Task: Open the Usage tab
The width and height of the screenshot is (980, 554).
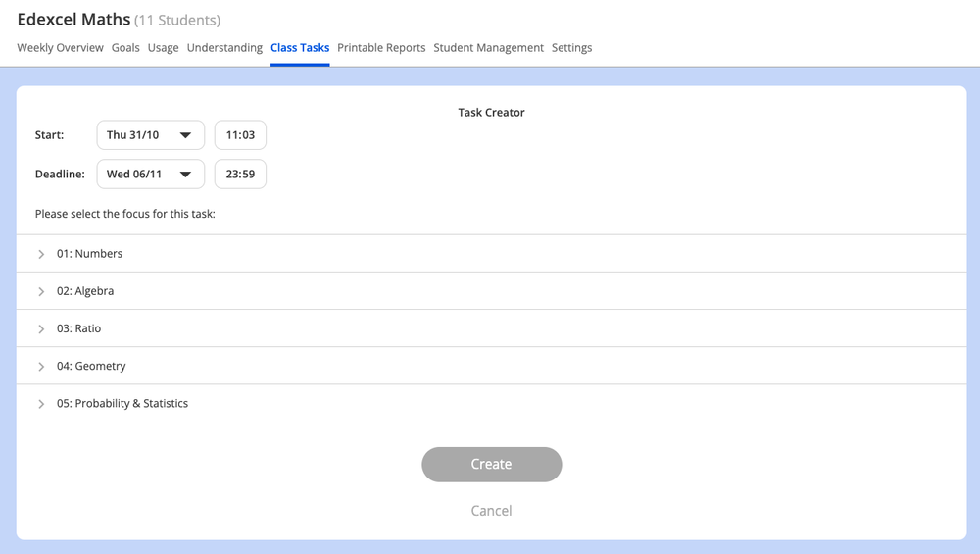Action: click(x=163, y=47)
